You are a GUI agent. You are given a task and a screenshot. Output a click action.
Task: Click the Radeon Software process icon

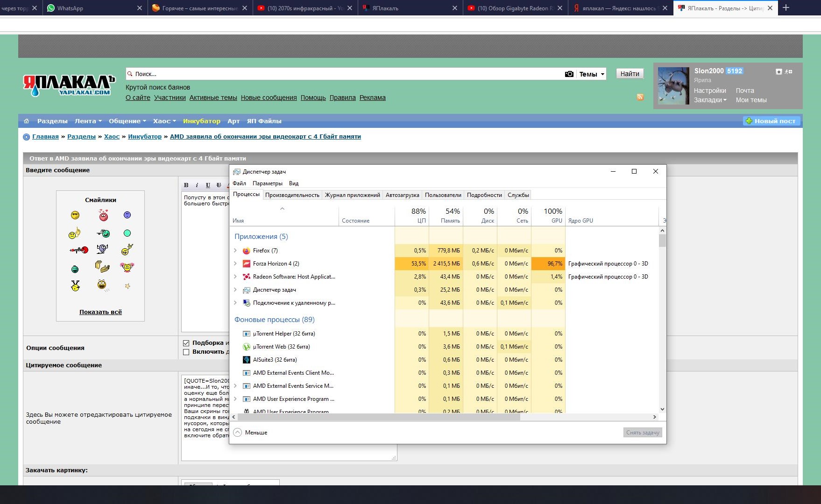coord(247,277)
